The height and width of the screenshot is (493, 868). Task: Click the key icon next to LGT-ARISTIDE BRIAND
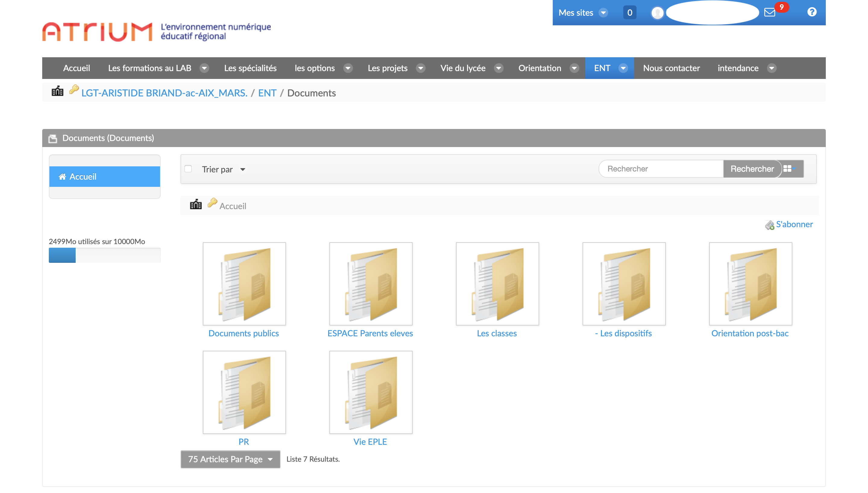pyautogui.click(x=74, y=89)
